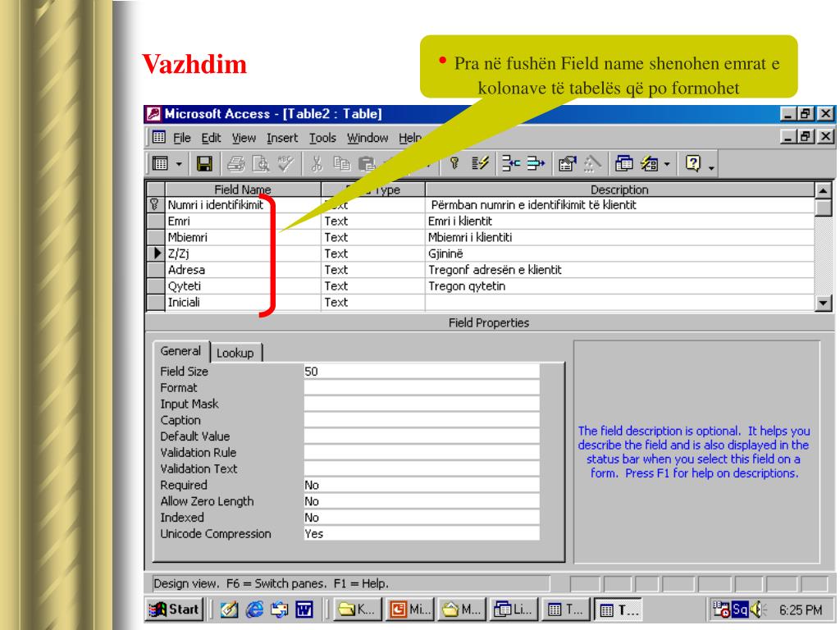Toggle the Primary Key toolbar icon
Image resolution: width=840 pixels, height=630 pixels.
[454, 163]
